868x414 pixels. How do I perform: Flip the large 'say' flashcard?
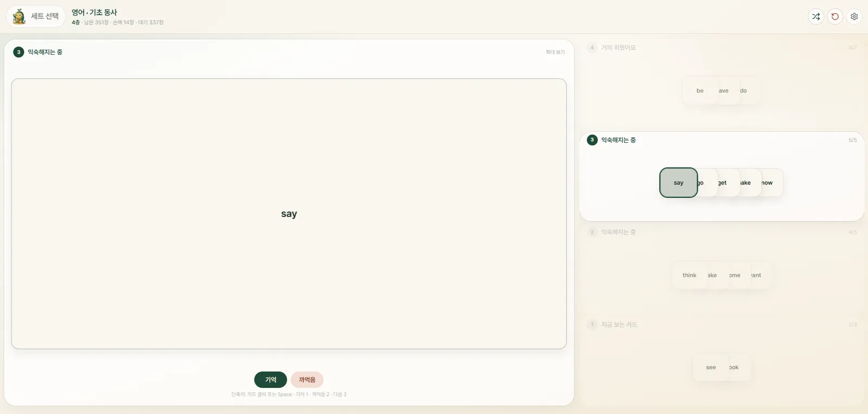(289, 214)
